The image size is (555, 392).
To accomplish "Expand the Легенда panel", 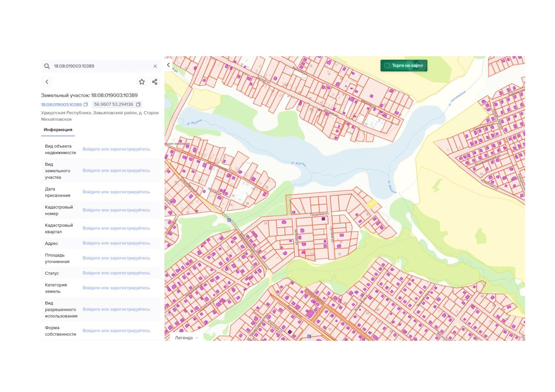I will (x=187, y=338).
